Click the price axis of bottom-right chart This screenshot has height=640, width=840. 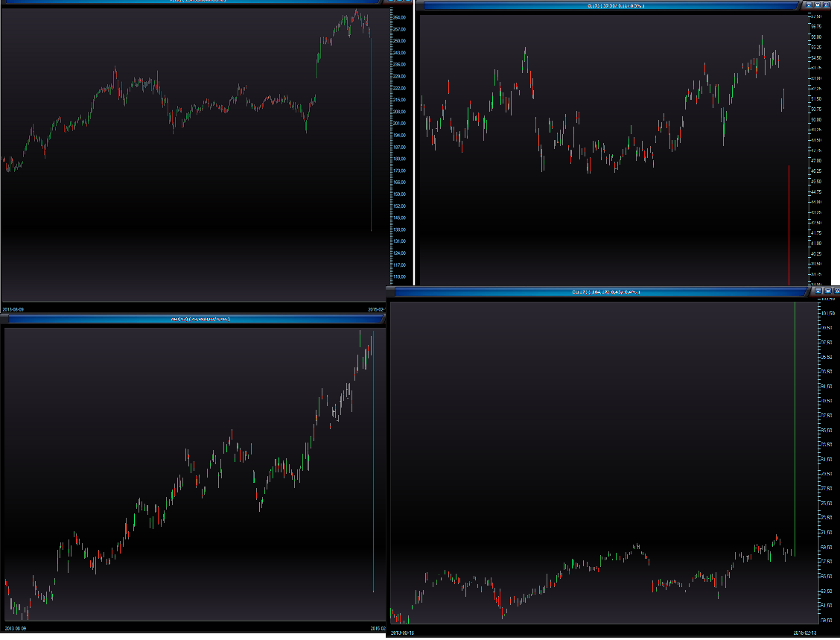click(x=827, y=462)
